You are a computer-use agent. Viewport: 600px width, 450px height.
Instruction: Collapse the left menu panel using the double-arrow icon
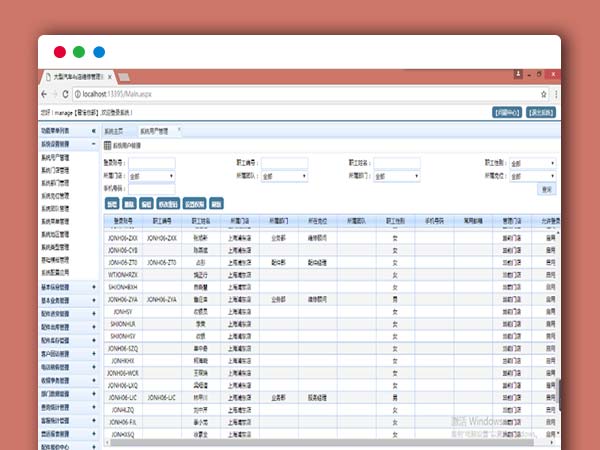pyautogui.click(x=94, y=131)
